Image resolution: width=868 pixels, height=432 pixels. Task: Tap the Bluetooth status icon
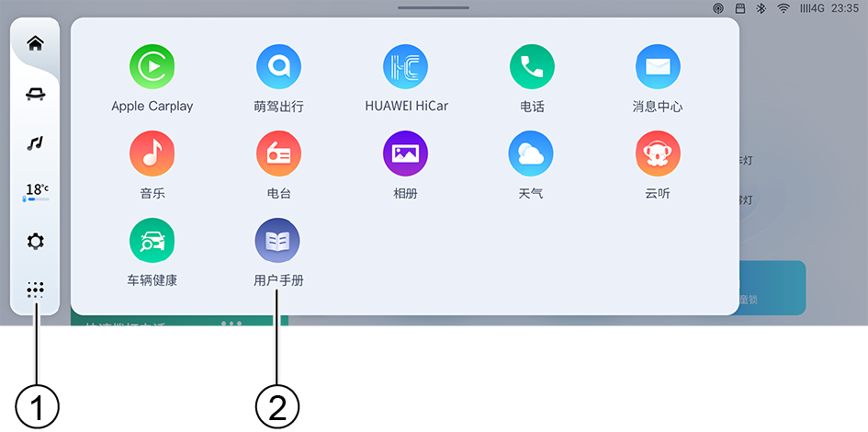761,8
